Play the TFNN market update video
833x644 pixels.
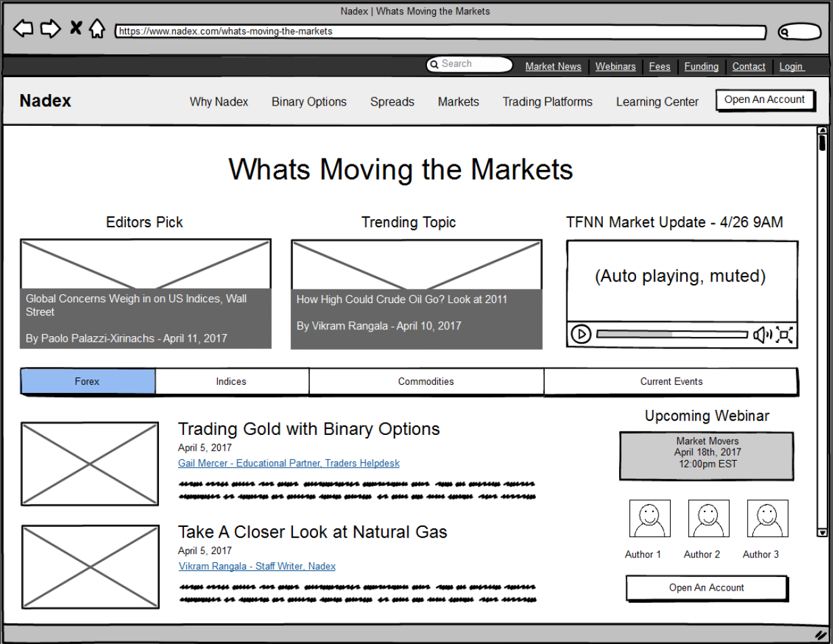[x=581, y=334]
